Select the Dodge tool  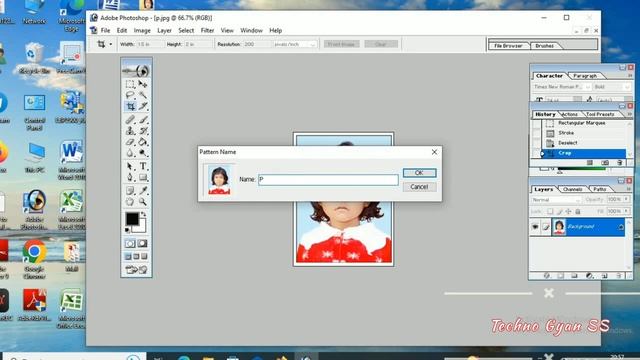click(x=143, y=153)
